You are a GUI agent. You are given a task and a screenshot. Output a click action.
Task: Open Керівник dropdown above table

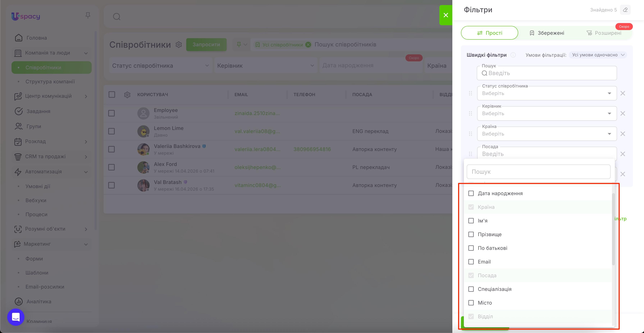[x=266, y=66]
